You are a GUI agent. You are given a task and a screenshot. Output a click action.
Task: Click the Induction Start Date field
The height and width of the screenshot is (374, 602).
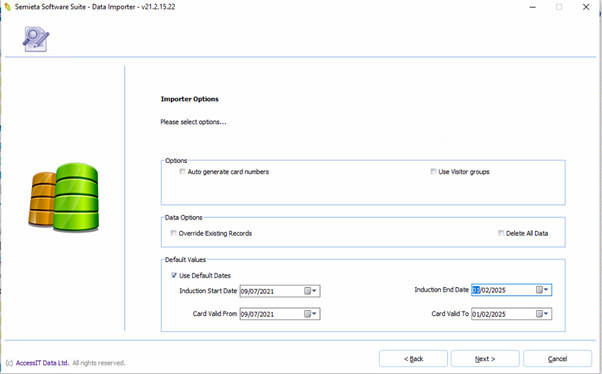[x=280, y=291]
